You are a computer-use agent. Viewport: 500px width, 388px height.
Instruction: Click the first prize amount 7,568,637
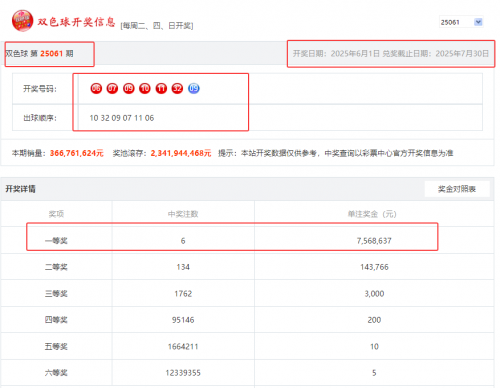pos(374,241)
